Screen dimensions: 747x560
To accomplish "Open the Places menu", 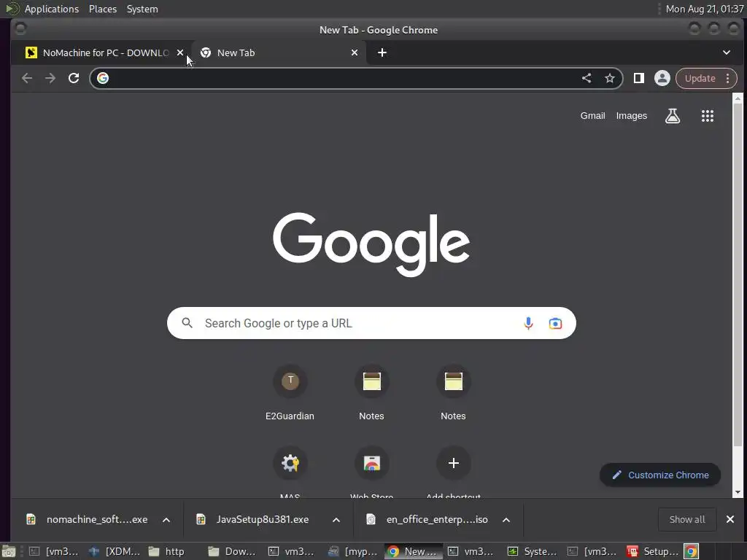I will (x=102, y=9).
